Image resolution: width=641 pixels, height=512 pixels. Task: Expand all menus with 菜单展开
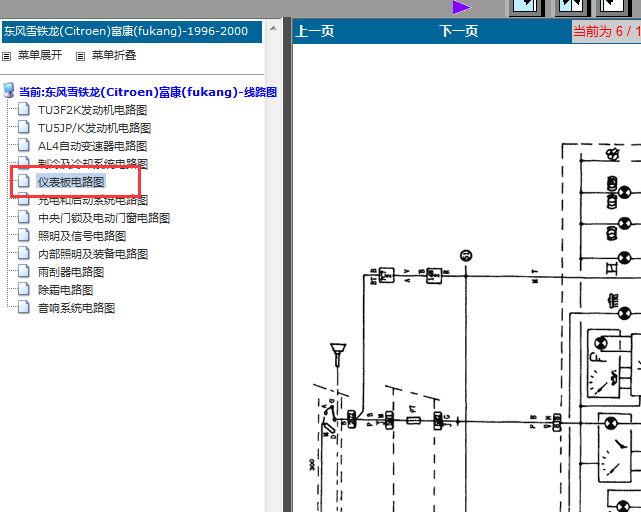pyautogui.click(x=40, y=55)
